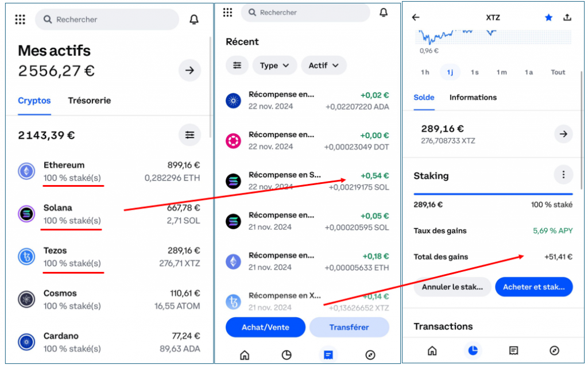
Task: Open the XTZ reward transaction icon
Action: point(233,302)
